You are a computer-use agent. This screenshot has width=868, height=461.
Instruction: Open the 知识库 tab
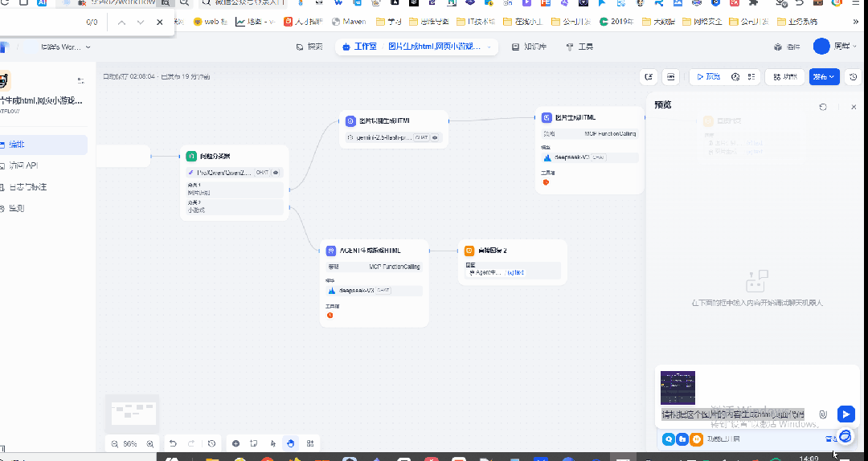pos(529,47)
